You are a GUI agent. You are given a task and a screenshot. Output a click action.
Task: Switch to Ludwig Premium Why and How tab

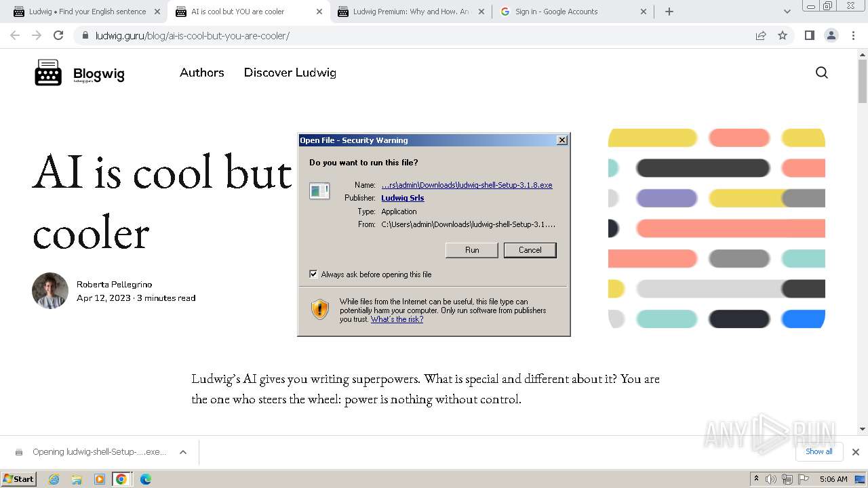[x=411, y=12]
